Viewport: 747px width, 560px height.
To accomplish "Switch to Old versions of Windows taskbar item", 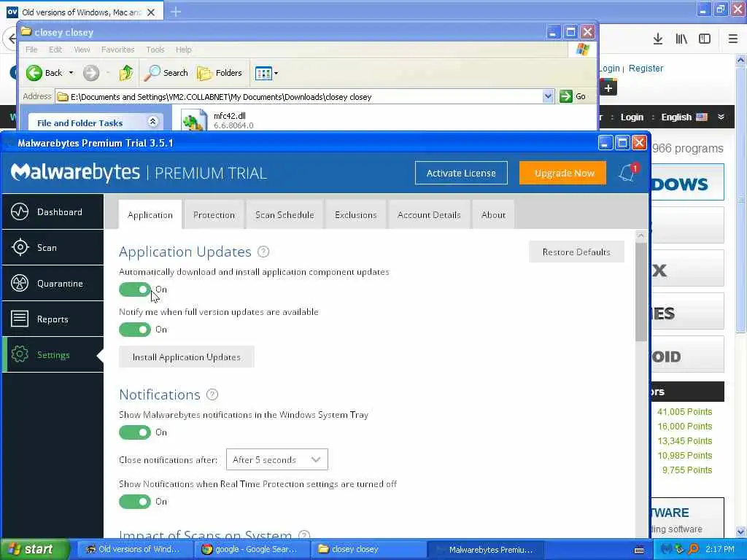I will (134, 549).
